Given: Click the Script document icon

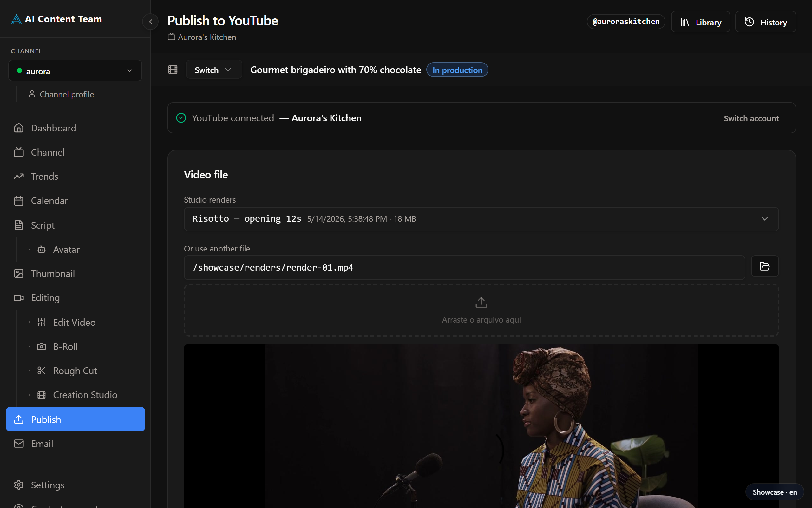Looking at the screenshot, I should [x=19, y=225].
